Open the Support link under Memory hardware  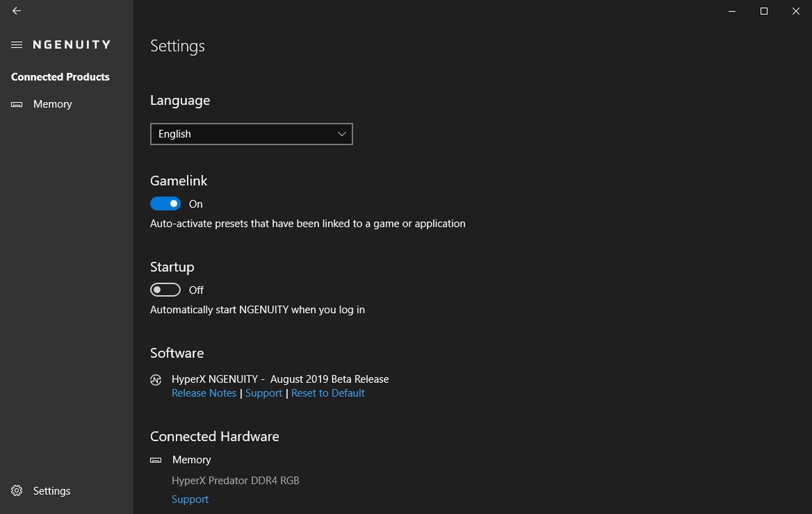pyautogui.click(x=190, y=499)
